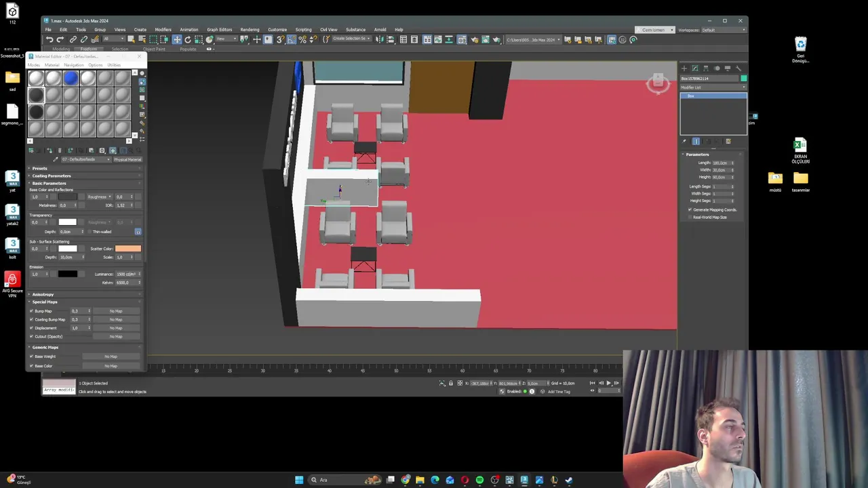Collapse the Special Maps rollout
Image resolution: width=868 pixels, height=488 pixels.
point(85,302)
